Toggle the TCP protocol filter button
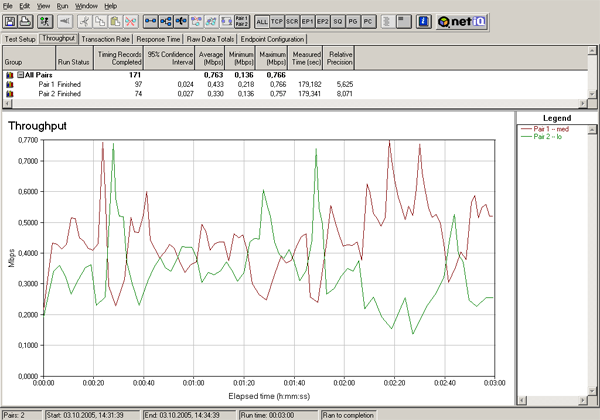The height and width of the screenshot is (420, 600). [278, 21]
